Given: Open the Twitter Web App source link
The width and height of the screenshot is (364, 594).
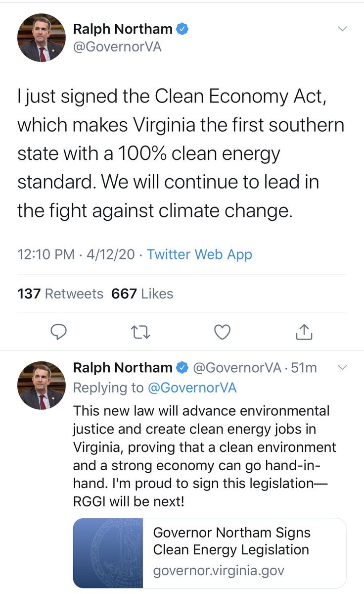Looking at the screenshot, I should coord(199,254).
